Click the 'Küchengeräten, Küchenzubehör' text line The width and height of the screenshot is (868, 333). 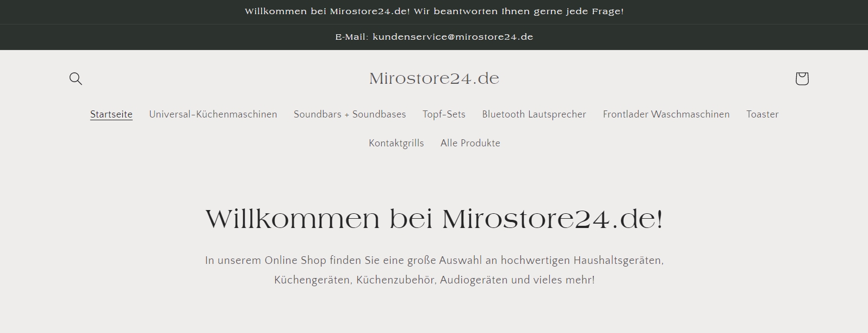434,280
